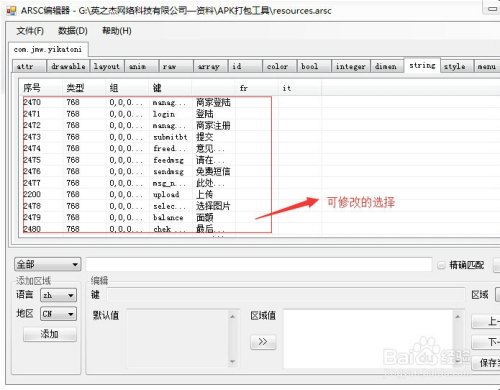Toggle the 精确匹配 checkbox
This screenshot has width=500, height=390.
click(441, 265)
